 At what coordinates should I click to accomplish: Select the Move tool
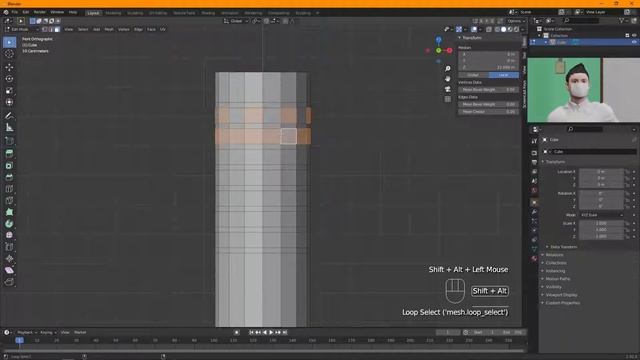(9, 67)
